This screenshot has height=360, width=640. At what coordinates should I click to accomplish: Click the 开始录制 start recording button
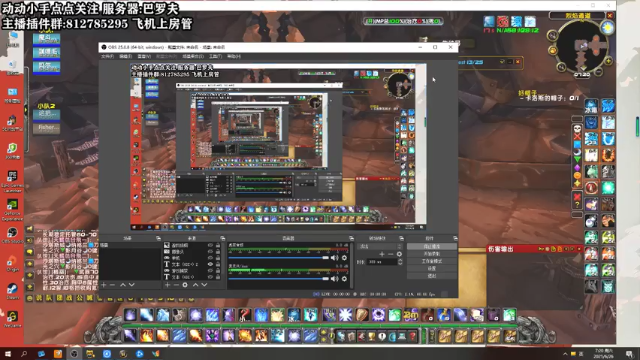coord(431,254)
